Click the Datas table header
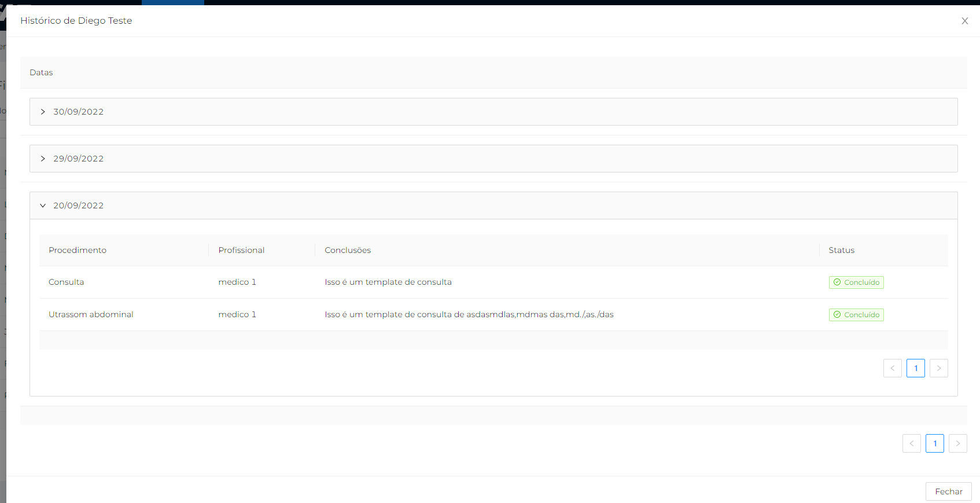 pyautogui.click(x=41, y=72)
